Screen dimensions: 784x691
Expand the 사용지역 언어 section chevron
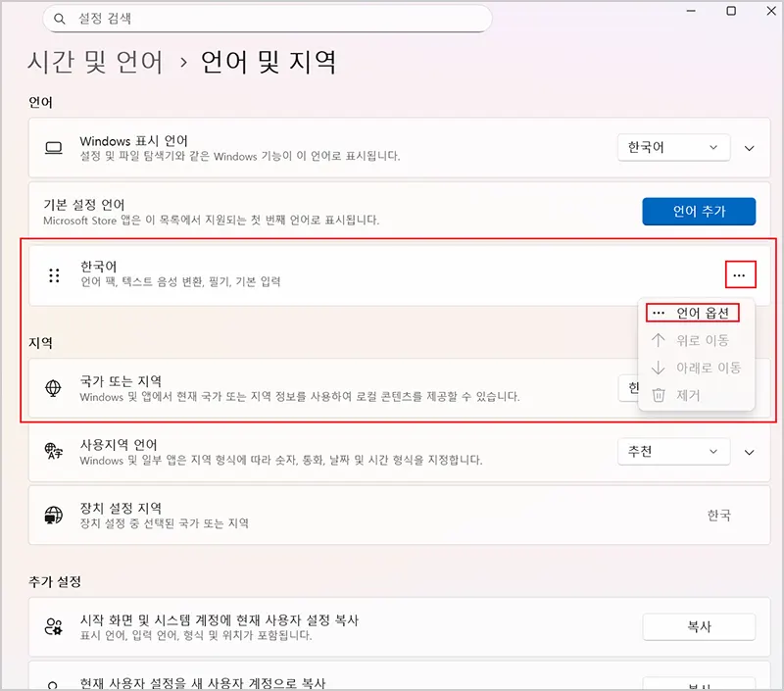click(750, 452)
